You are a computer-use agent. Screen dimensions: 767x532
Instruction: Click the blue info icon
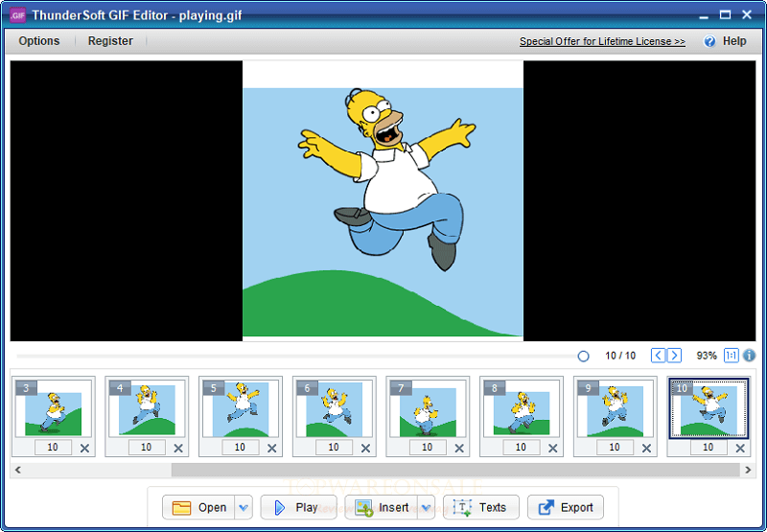tap(749, 356)
